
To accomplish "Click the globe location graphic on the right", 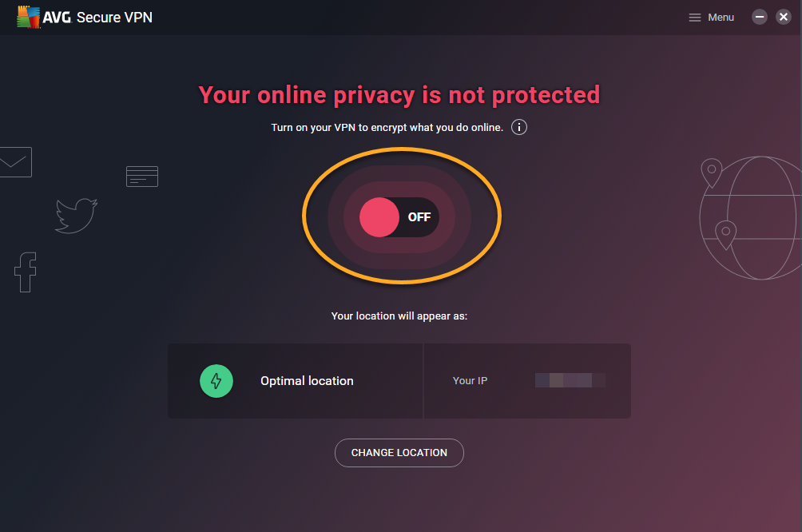I will (748, 216).
